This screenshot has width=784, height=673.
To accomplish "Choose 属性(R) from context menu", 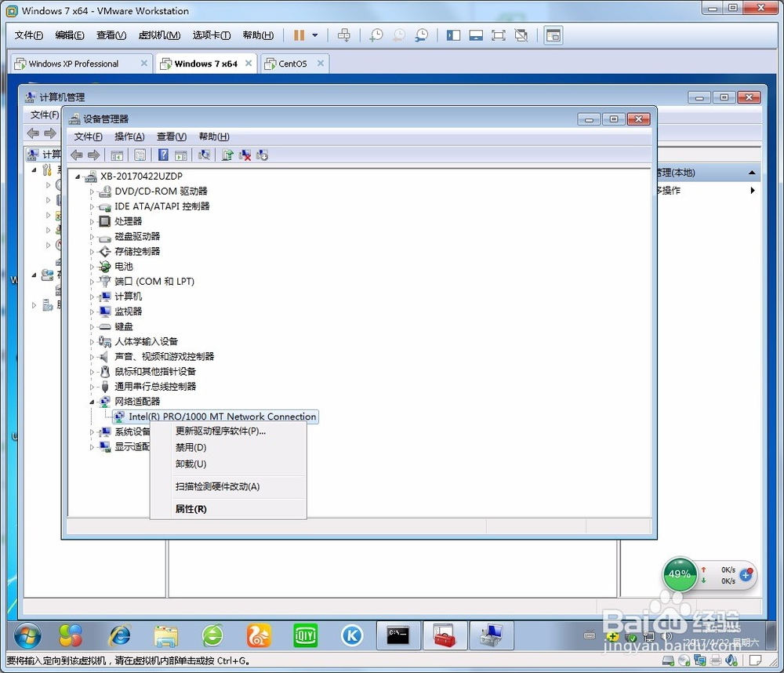I will [x=228, y=509].
